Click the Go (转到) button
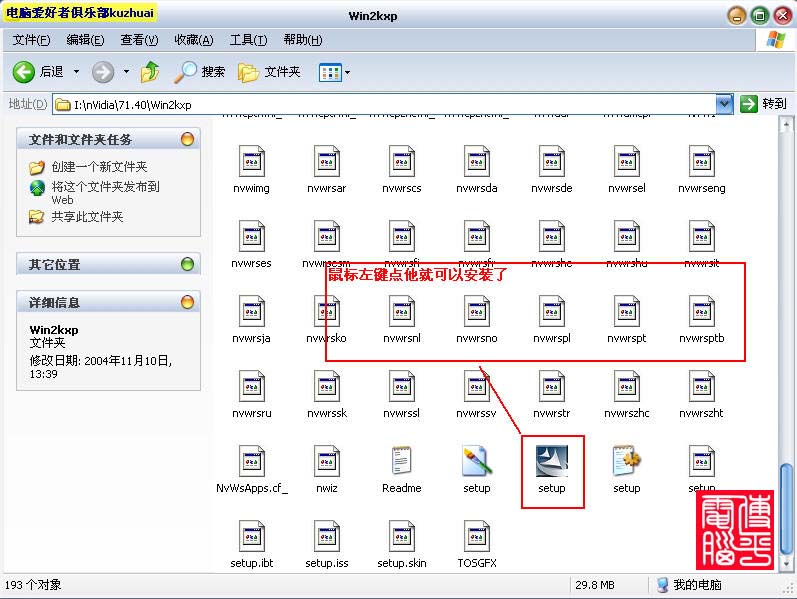Viewport: 797px width, 599px height. (x=763, y=104)
